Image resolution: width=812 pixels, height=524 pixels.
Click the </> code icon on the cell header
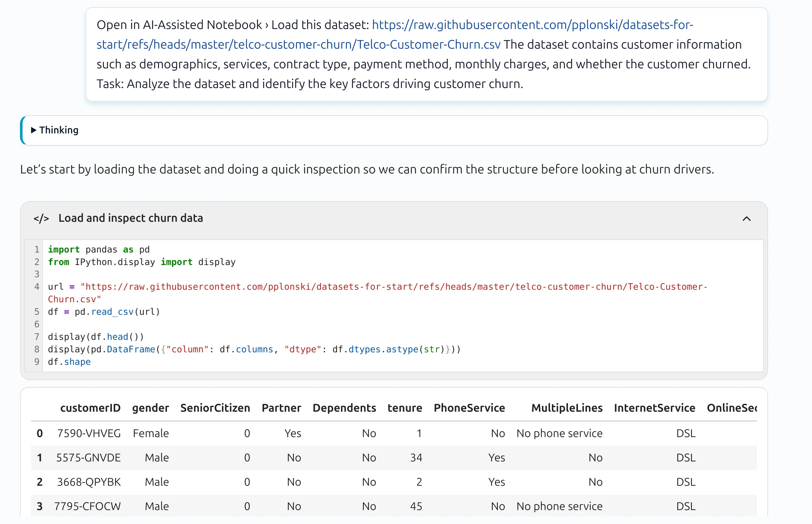click(41, 219)
